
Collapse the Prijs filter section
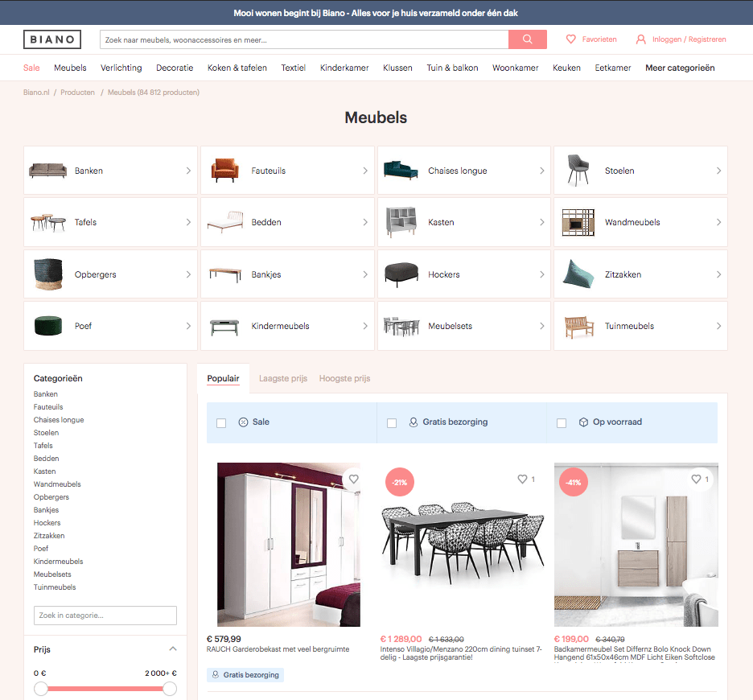point(172,649)
